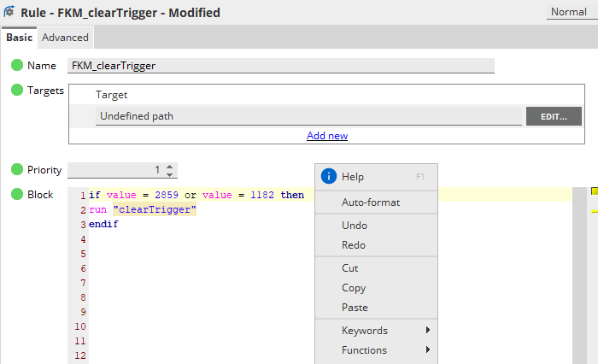Switch to the Advanced tab

tap(65, 38)
